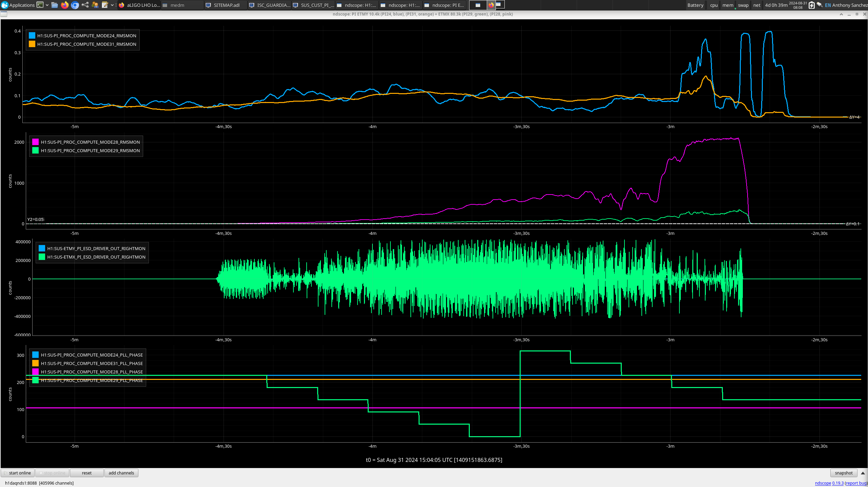Image resolution: width=868 pixels, height=487 pixels.
Task: Click the t0 timestamp label below the plots
Action: [434, 460]
